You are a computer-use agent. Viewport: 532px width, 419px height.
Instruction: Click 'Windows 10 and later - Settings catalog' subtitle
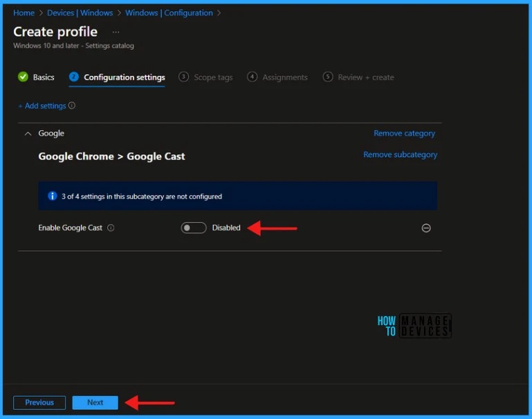[73, 46]
